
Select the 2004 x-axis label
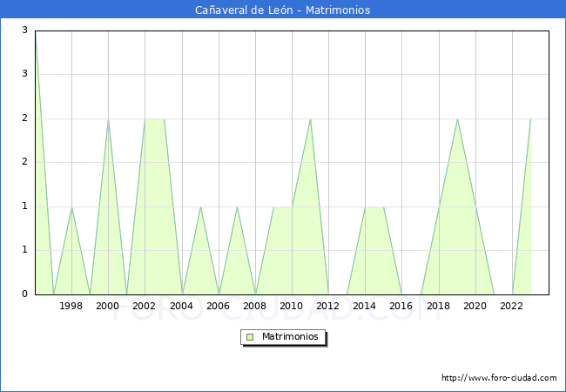coord(182,306)
